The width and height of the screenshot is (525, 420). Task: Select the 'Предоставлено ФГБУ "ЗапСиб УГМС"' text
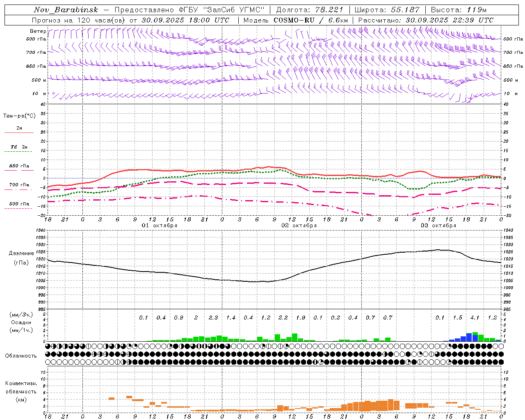[x=189, y=10]
